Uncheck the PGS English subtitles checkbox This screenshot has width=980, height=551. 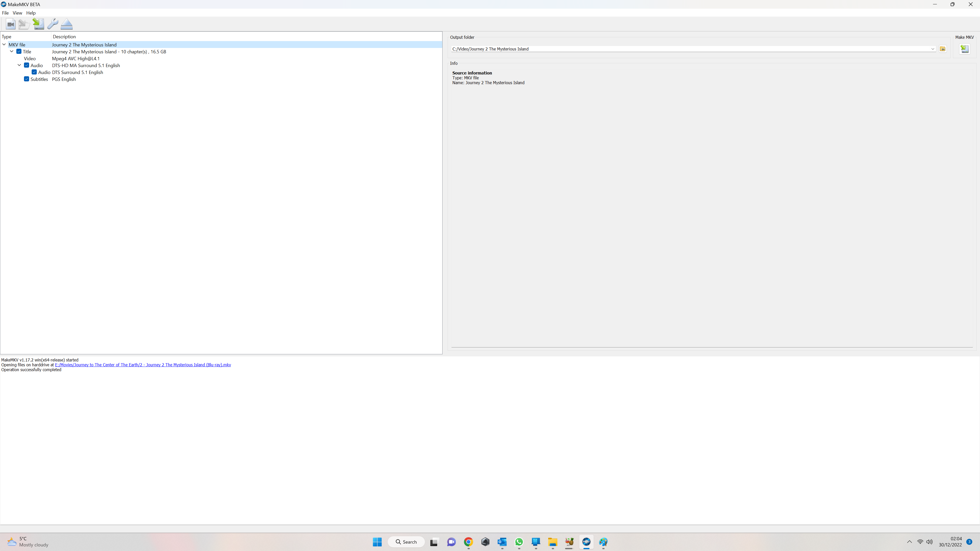pyautogui.click(x=27, y=79)
